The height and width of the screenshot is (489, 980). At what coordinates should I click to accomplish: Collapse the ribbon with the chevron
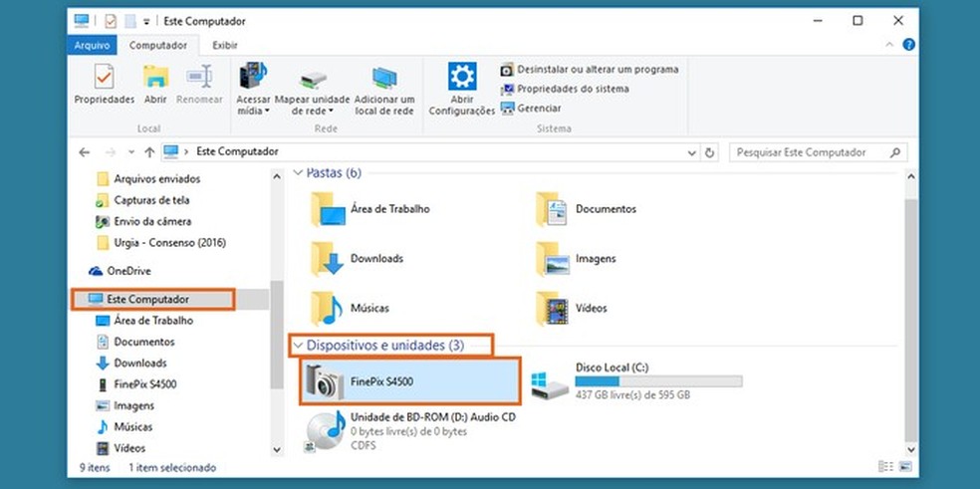click(x=889, y=45)
